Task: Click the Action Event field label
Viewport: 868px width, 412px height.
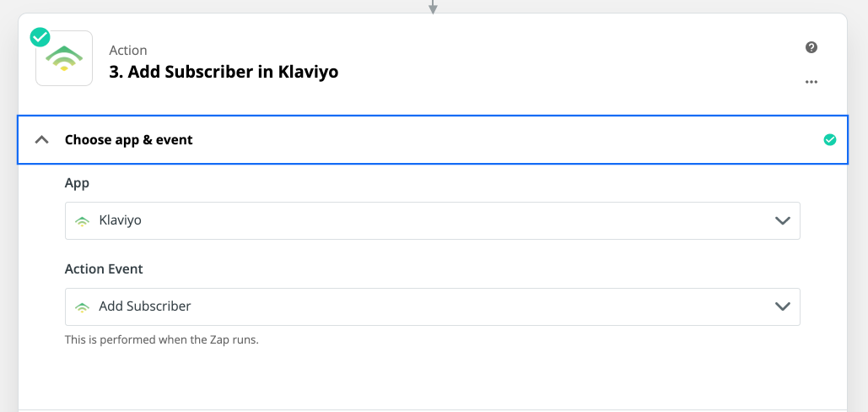Action: (x=104, y=269)
